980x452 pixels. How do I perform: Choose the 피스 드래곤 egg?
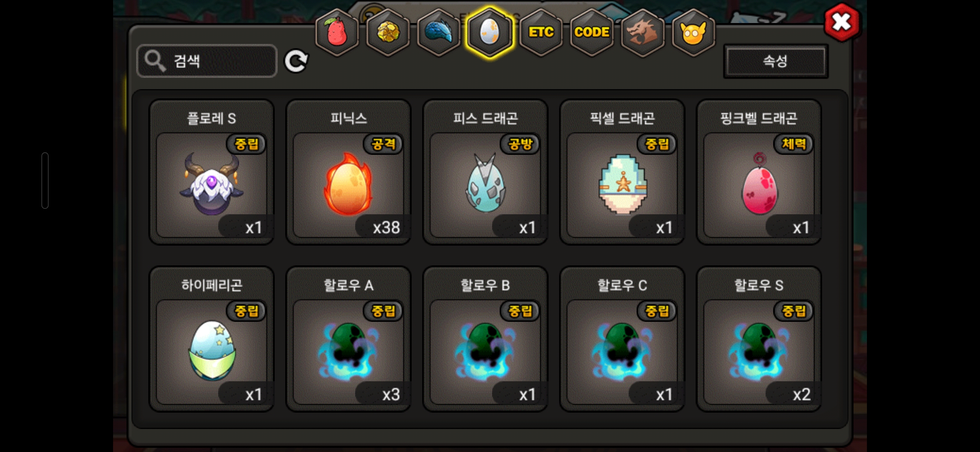pos(485,172)
